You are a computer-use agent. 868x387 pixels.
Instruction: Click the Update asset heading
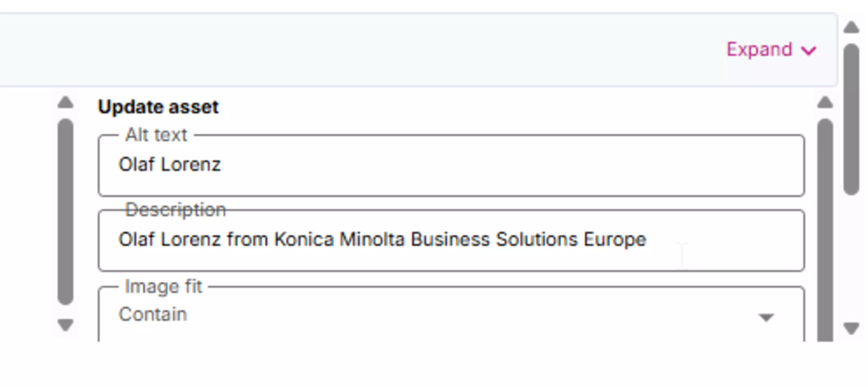click(x=158, y=107)
